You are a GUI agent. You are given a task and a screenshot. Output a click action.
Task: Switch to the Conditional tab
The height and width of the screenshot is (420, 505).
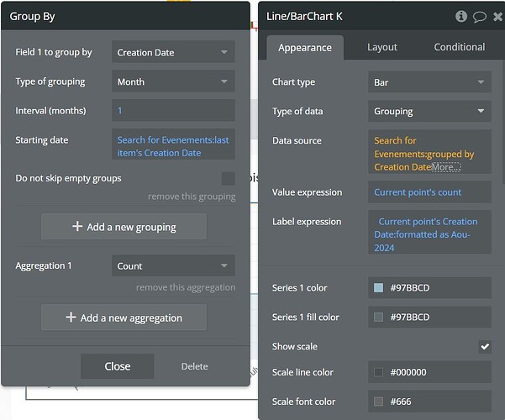pyautogui.click(x=459, y=47)
